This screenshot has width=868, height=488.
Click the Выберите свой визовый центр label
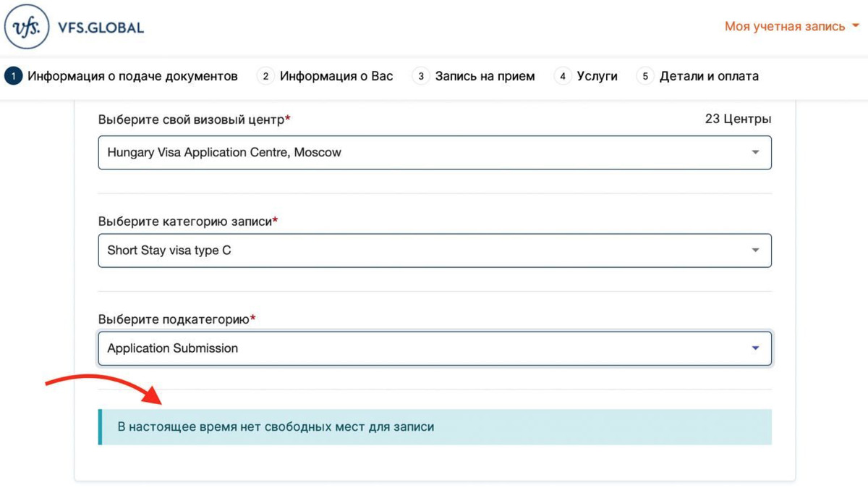(195, 119)
